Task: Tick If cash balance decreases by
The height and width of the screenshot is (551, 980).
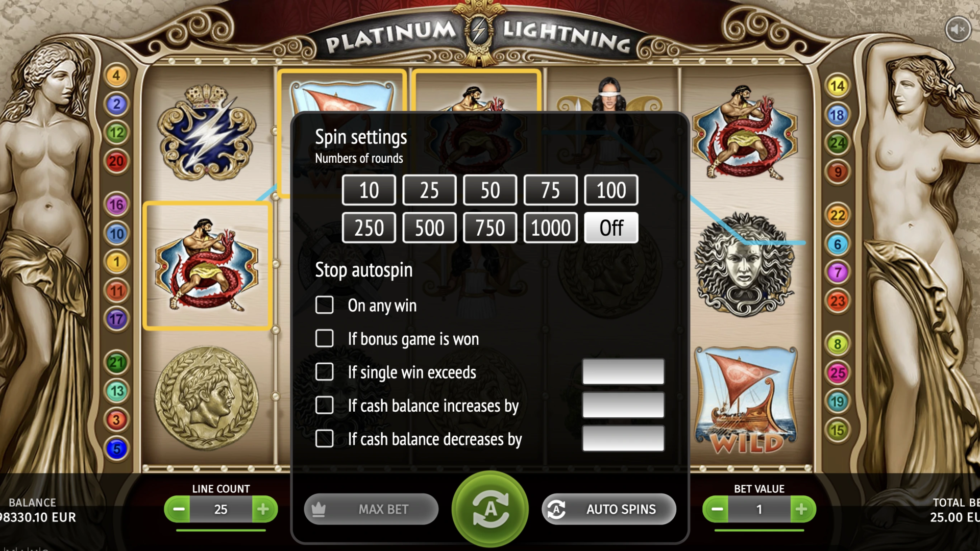Action: (x=325, y=438)
